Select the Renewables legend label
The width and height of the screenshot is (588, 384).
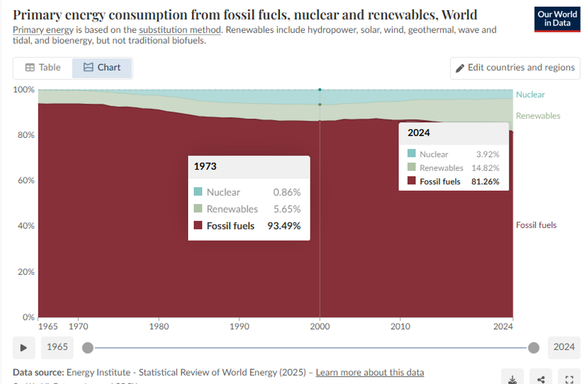coord(538,116)
